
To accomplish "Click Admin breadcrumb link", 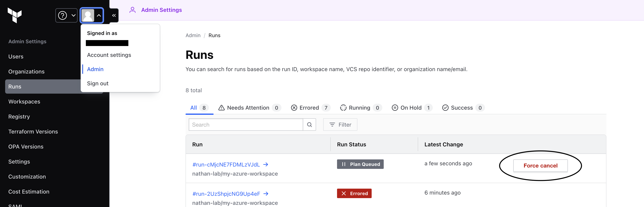I will [x=193, y=36].
